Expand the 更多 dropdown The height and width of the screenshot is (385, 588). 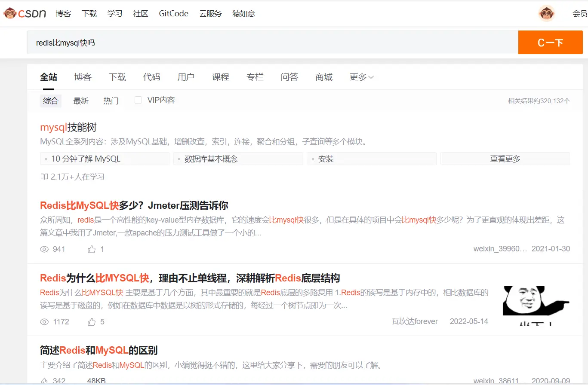361,77
